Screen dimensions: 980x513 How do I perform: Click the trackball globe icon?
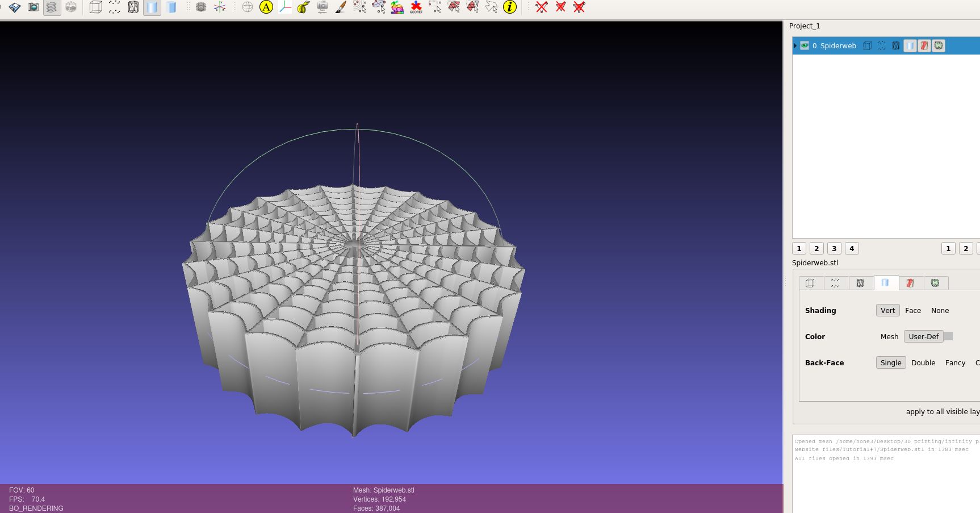(248, 7)
